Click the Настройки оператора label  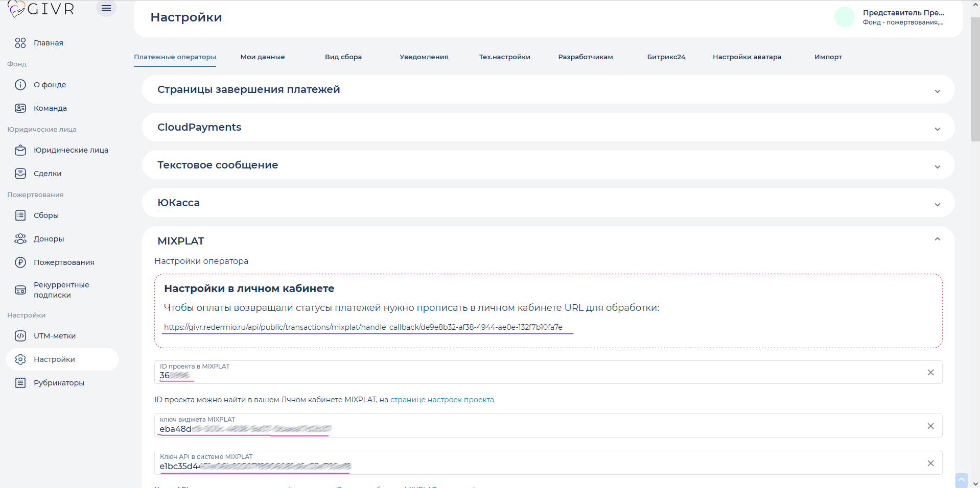tap(201, 261)
